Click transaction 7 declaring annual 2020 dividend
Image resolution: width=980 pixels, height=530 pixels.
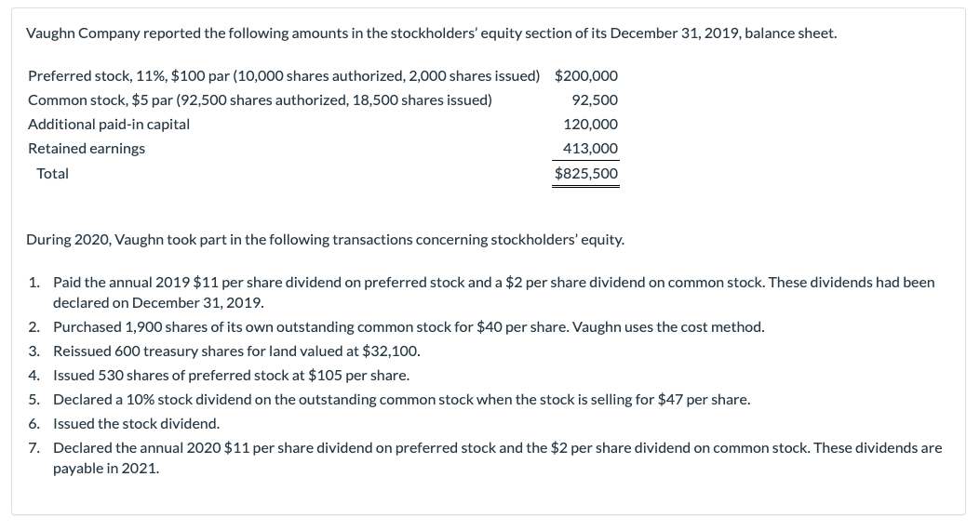[497, 447]
